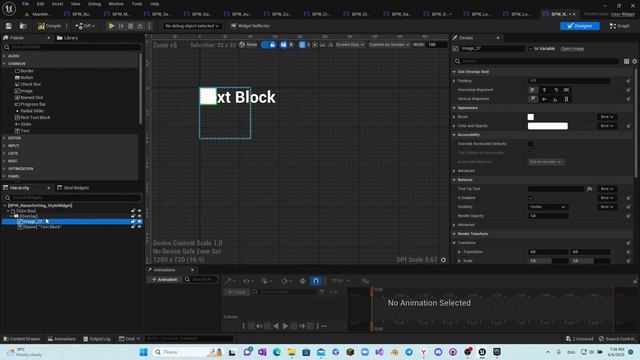Toggle visibility eye for Size Box
Viewport: 640px width, 360px height.
(x=139, y=211)
